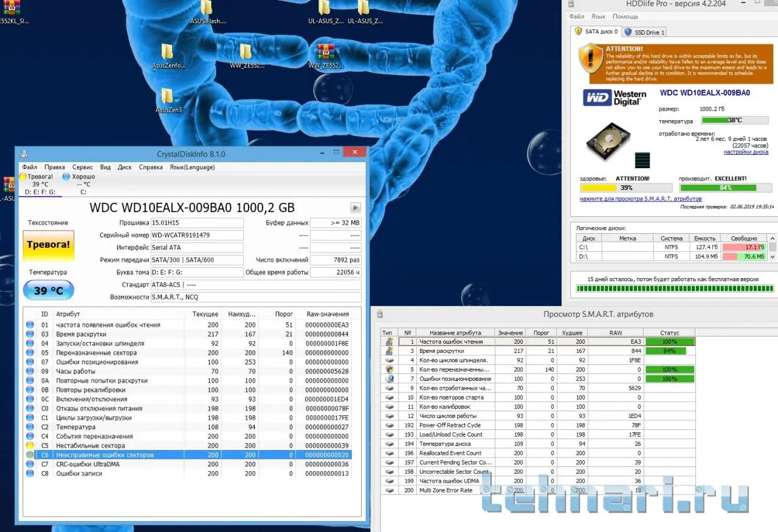The width and height of the screenshot is (778, 532).
Task: Click the Атрибут column header in CrystalDiskInfo
Action: tap(119, 314)
